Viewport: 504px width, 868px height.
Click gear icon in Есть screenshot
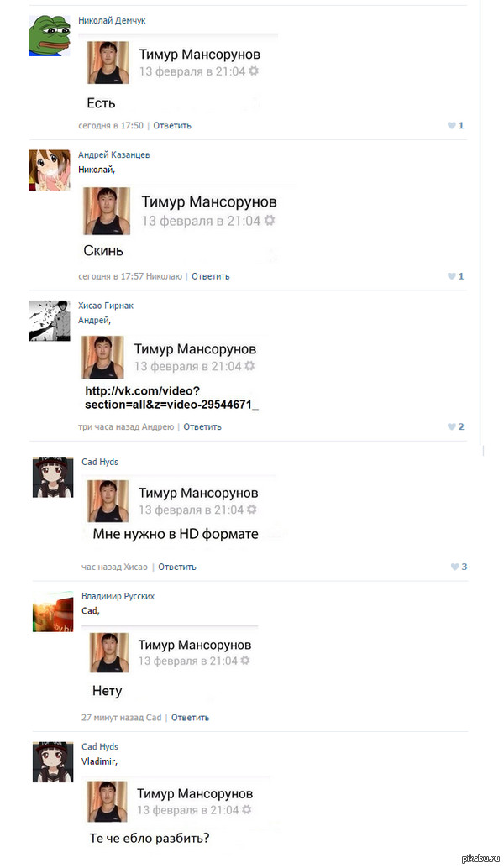254,71
